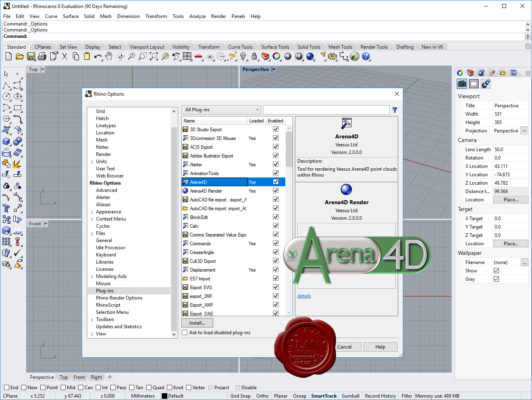
Task: Open the All Plug-ins filter dropdown
Action: tap(221, 110)
